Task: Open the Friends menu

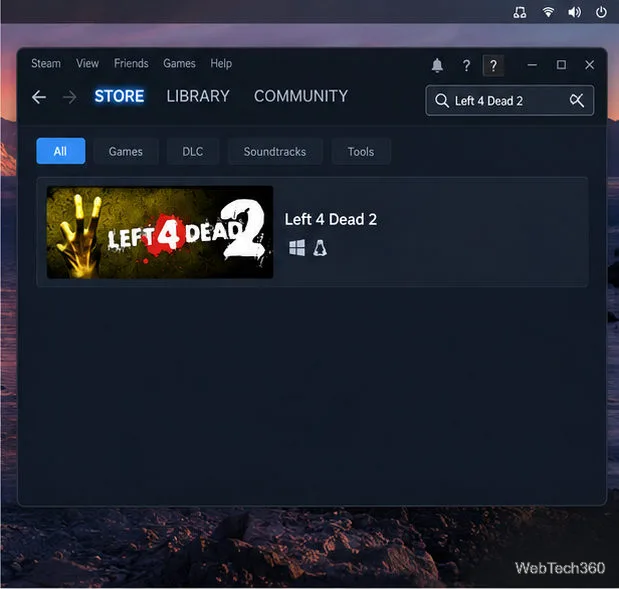Action: coord(131,64)
